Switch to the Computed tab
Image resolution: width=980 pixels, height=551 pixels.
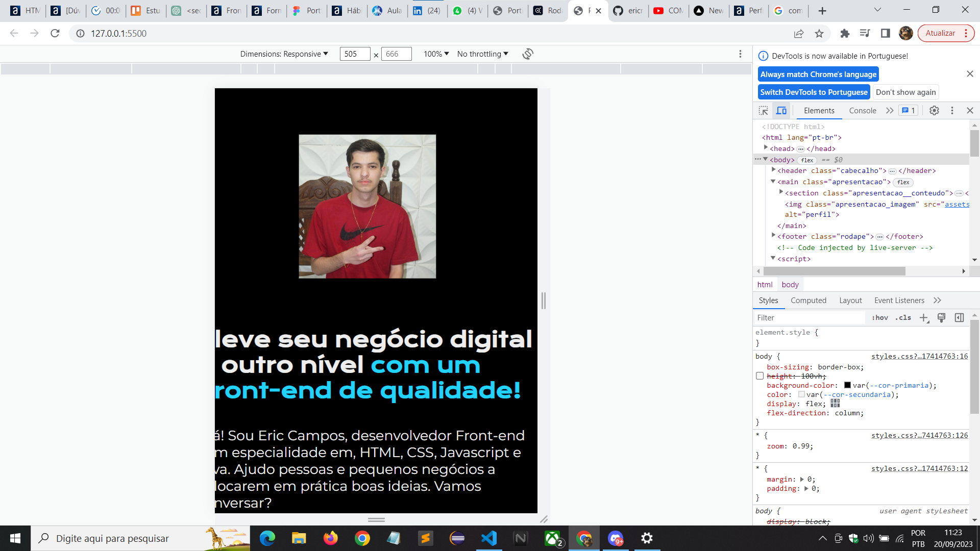808,300
